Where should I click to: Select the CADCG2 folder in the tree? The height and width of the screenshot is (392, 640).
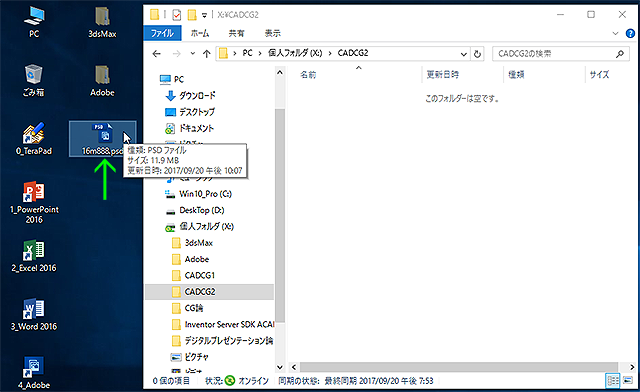209,292
